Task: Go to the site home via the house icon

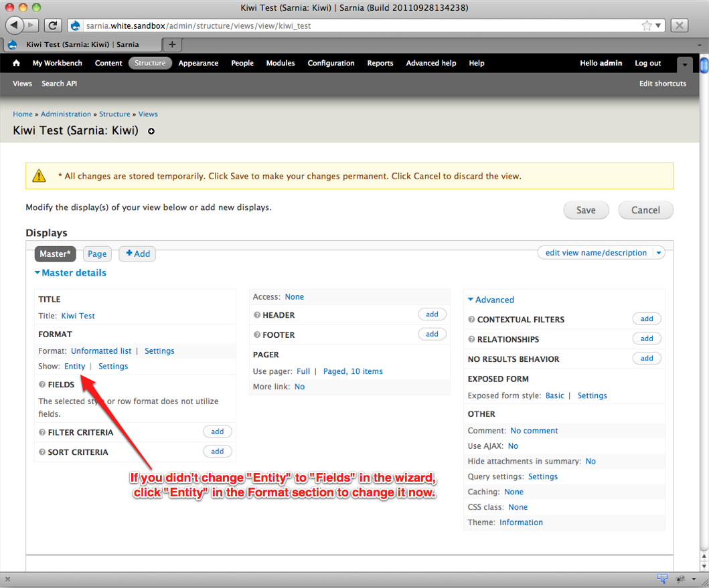Action: [x=16, y=63]
